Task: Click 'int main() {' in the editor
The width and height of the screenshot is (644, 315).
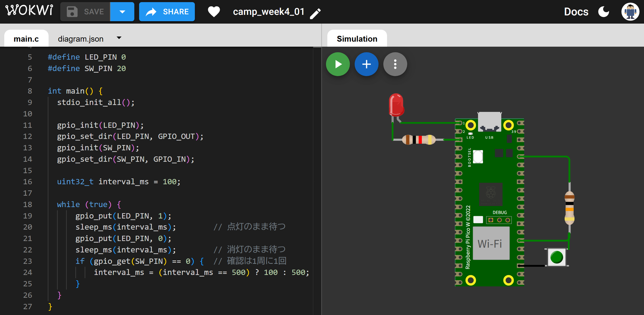Action: click(x=75, y=91)
